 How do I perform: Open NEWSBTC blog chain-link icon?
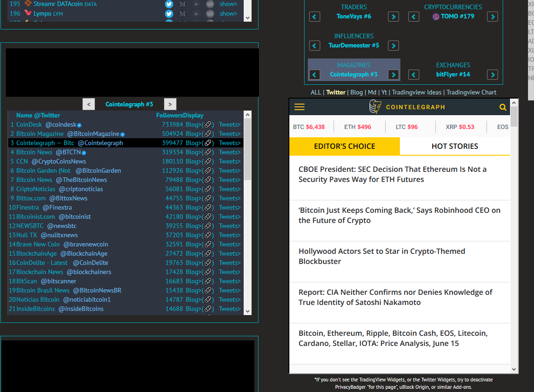(208, 226)
